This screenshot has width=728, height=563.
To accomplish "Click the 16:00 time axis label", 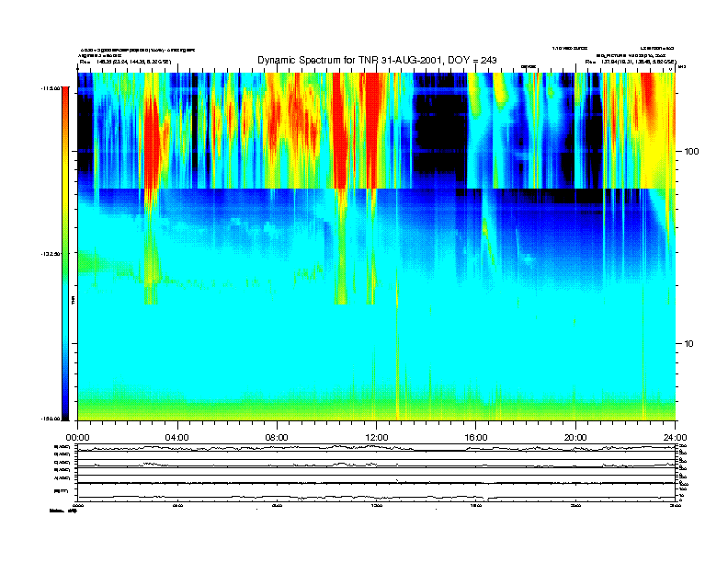I will [476, 438].
